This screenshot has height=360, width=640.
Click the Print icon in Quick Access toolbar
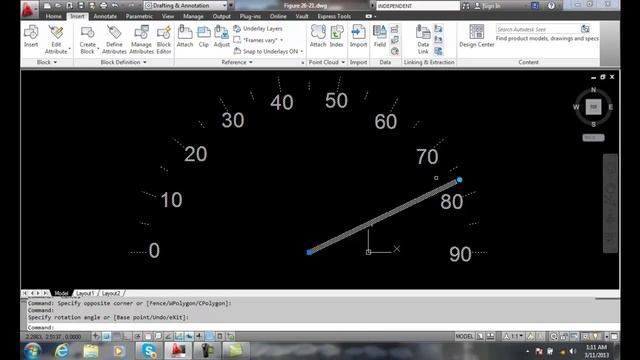click(x=103, y=6)
